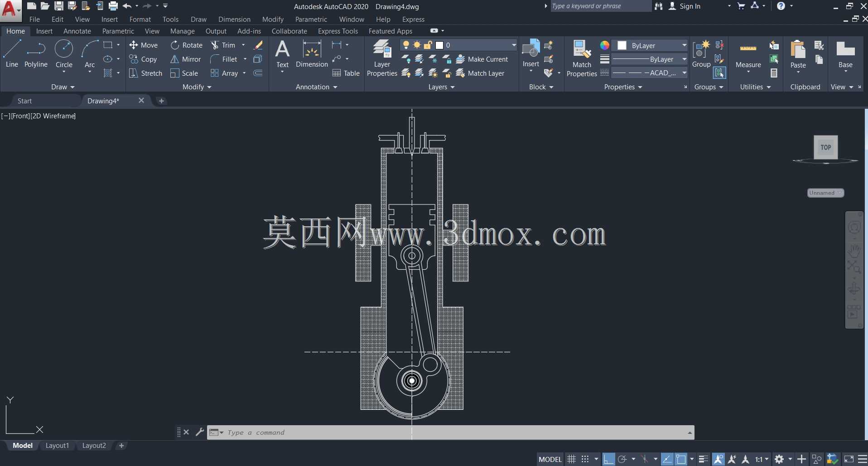Toggle annotation visibility in status bar
Viewport: 868px width, 466px height.
tap(719, 459)
